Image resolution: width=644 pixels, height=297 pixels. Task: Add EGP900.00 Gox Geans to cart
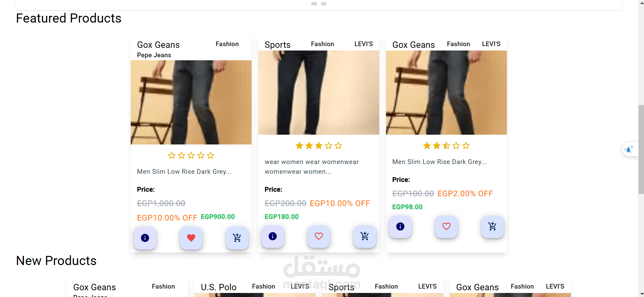pos(237,238)
